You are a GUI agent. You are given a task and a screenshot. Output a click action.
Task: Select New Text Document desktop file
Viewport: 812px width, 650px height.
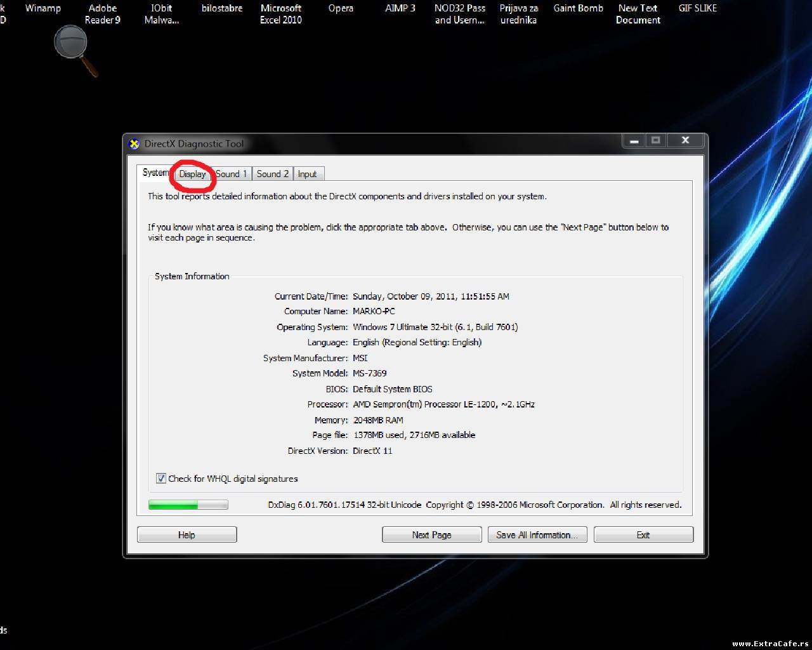[638, 14]
